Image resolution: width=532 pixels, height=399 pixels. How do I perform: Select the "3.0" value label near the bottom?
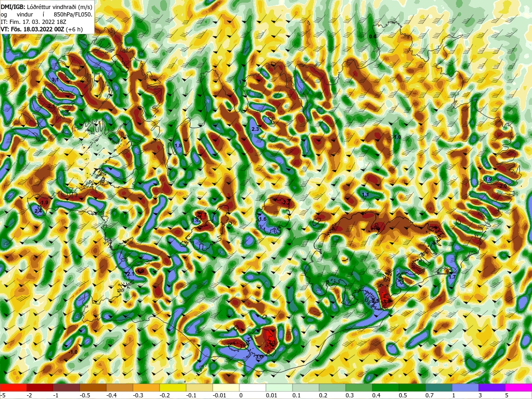[259, 357]
